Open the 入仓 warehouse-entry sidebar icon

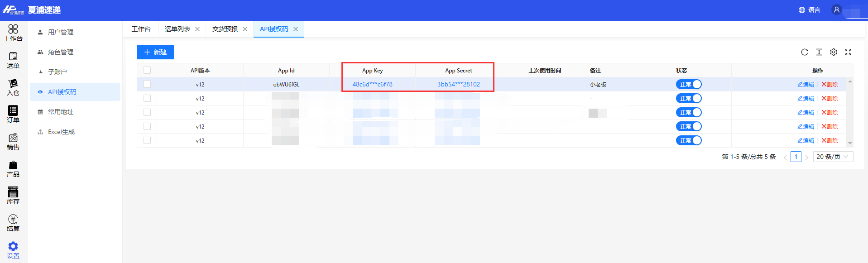click(x=13, y=87)
